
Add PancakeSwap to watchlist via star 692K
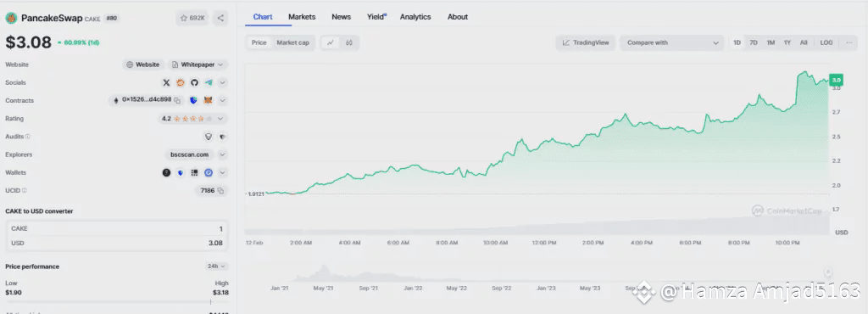click(192, 19)
